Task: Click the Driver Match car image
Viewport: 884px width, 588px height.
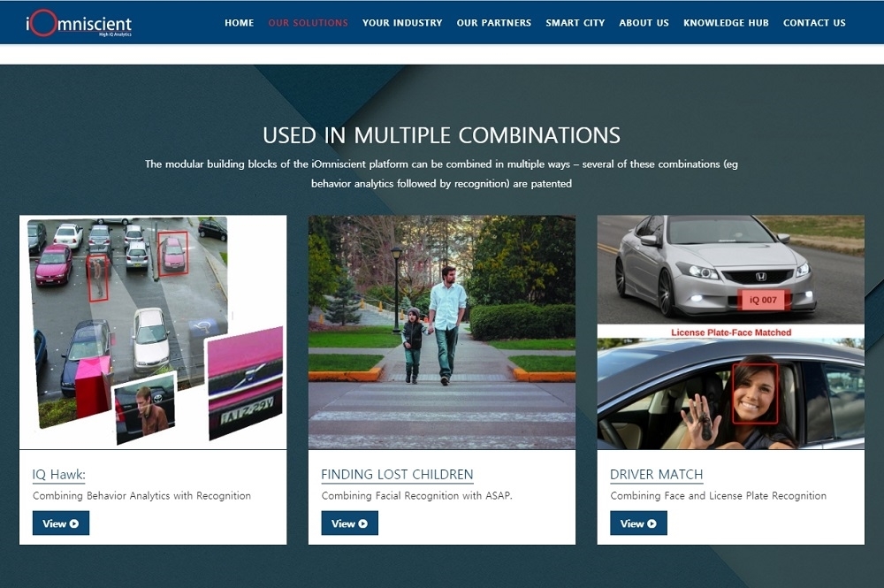Action: [730, 332]
